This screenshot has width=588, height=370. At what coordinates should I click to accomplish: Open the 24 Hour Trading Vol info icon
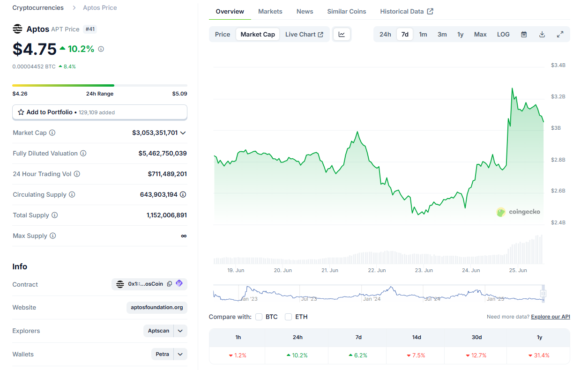point(77,174)
